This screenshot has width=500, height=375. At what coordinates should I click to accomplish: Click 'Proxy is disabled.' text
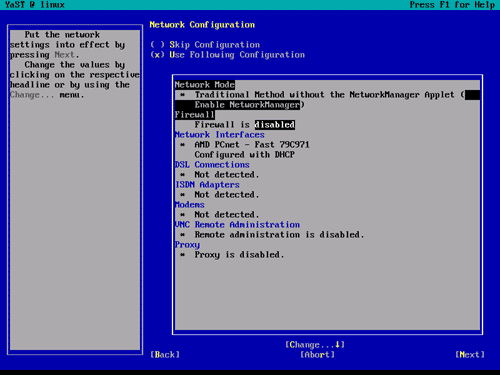click(239, 255)
